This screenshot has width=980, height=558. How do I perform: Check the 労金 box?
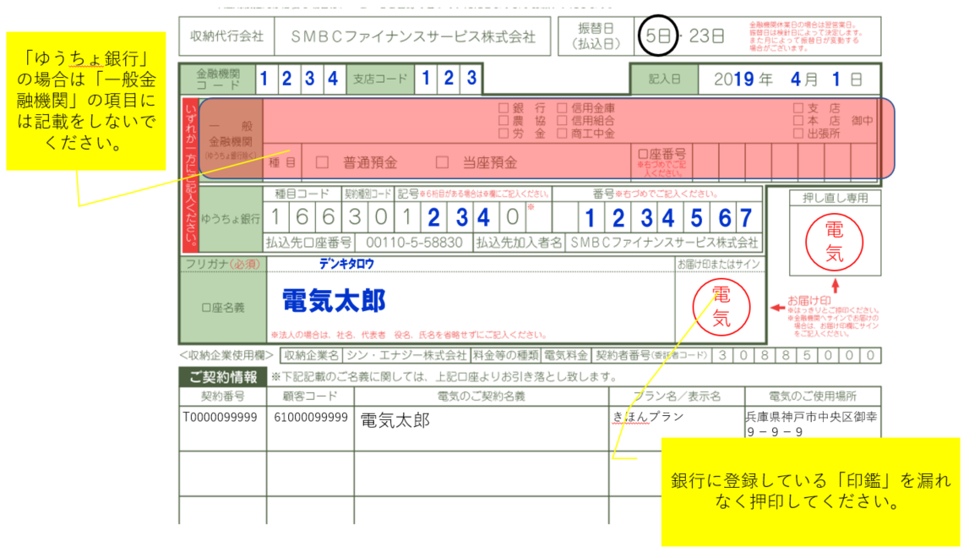click(x=504, y=134)
